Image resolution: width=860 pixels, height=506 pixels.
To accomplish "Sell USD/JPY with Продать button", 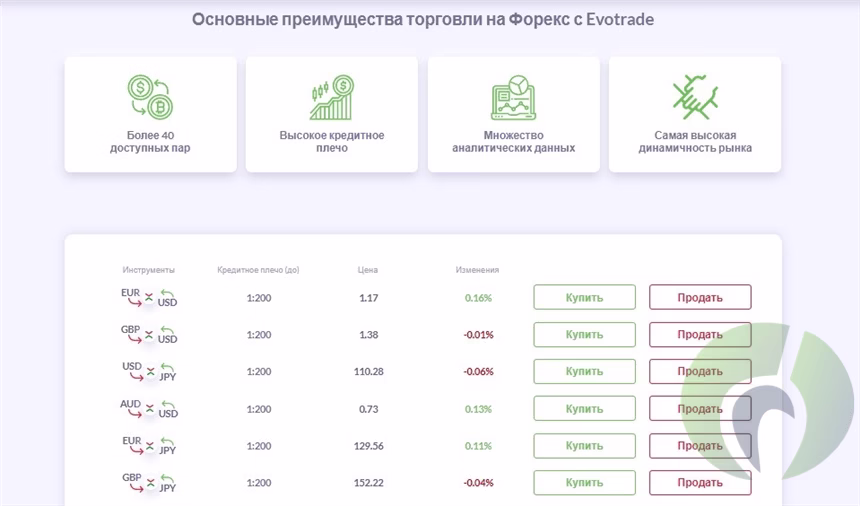I will (x=700, y=371).
